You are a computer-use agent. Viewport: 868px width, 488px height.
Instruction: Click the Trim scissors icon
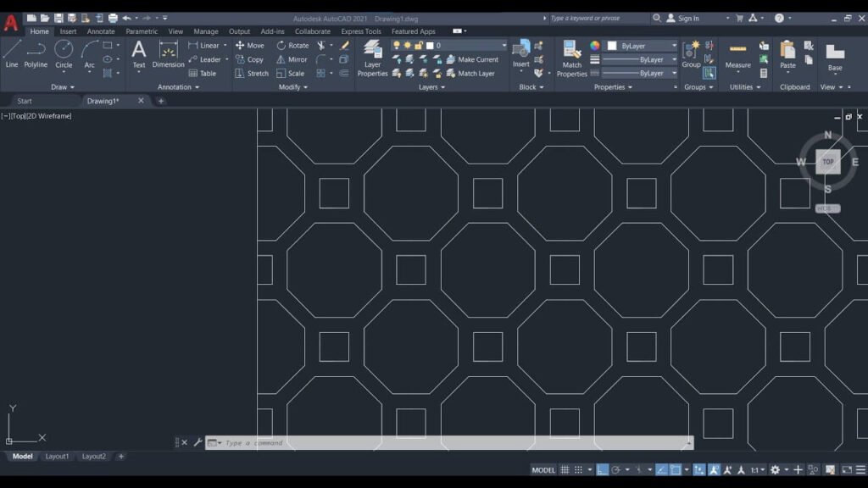coord(321,46)
